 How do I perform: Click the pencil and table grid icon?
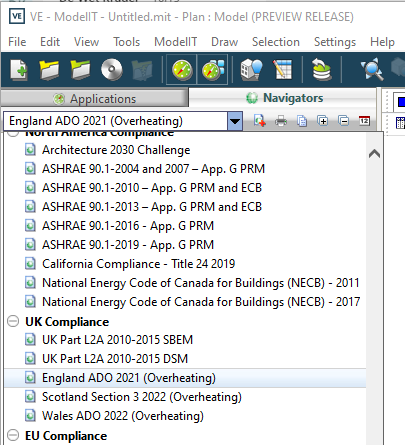[x=282, y=70]
